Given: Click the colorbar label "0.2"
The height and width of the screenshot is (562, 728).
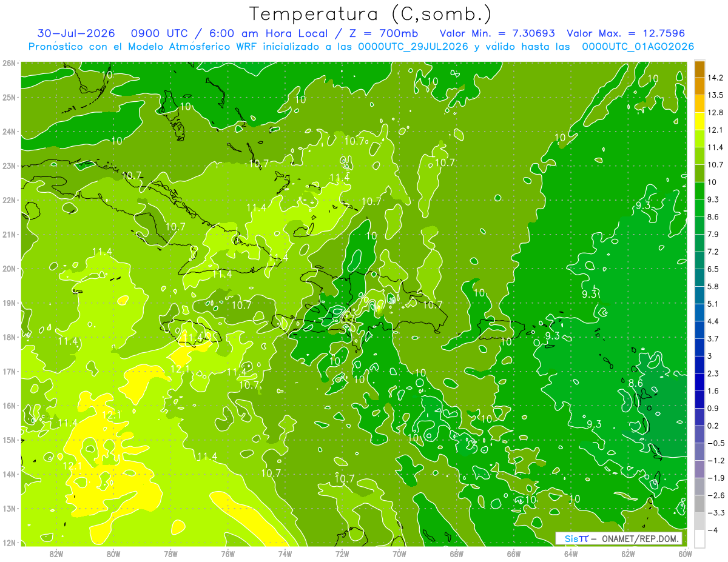Looking at the screenshot, I should [714, 426].
